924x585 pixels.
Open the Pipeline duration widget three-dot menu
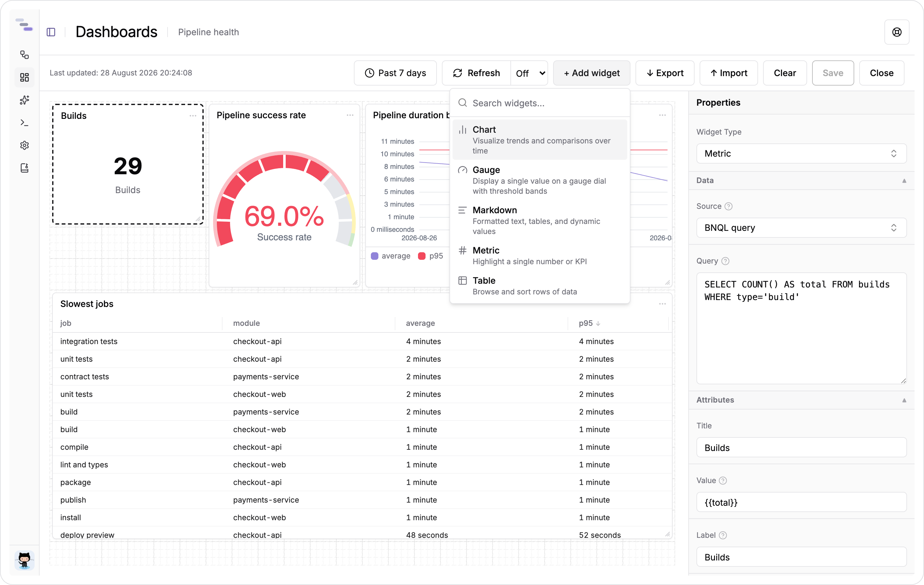pos(662,115)
